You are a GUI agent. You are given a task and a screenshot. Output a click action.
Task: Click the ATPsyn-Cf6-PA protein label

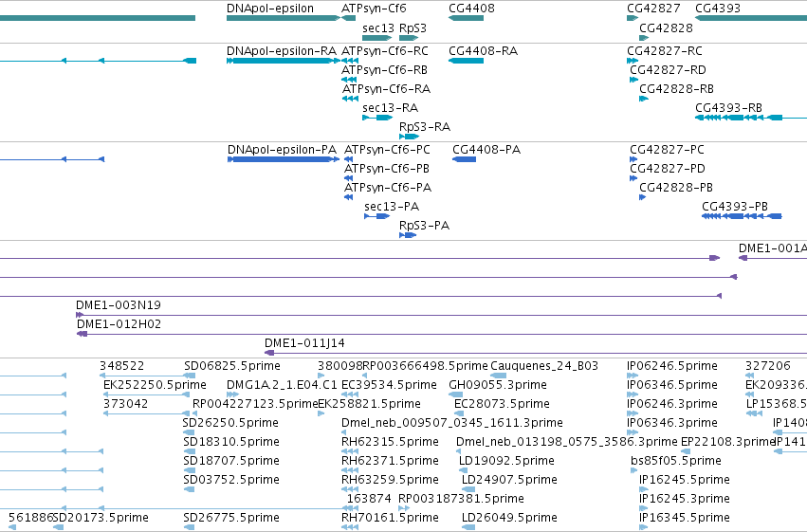(388, 188)
